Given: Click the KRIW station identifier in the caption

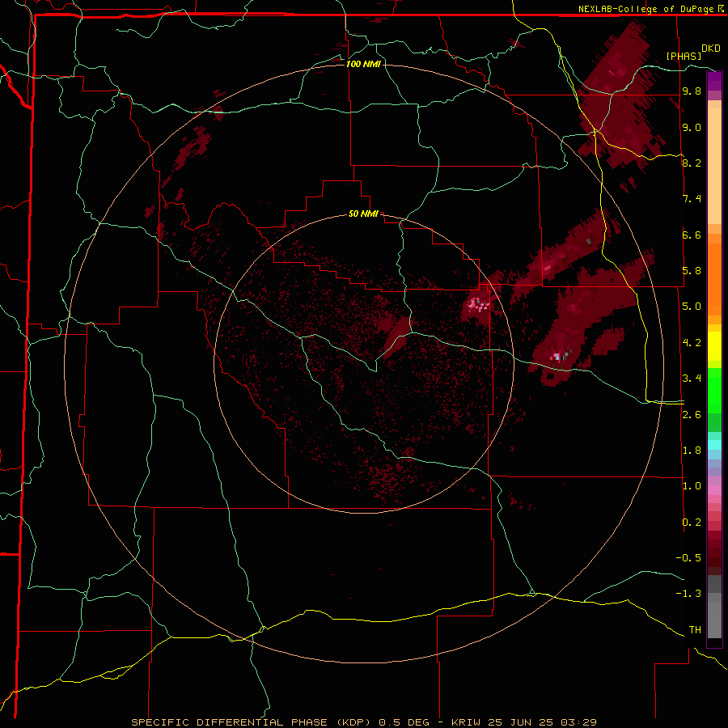Looking at the screenshot, I should 468,722.
